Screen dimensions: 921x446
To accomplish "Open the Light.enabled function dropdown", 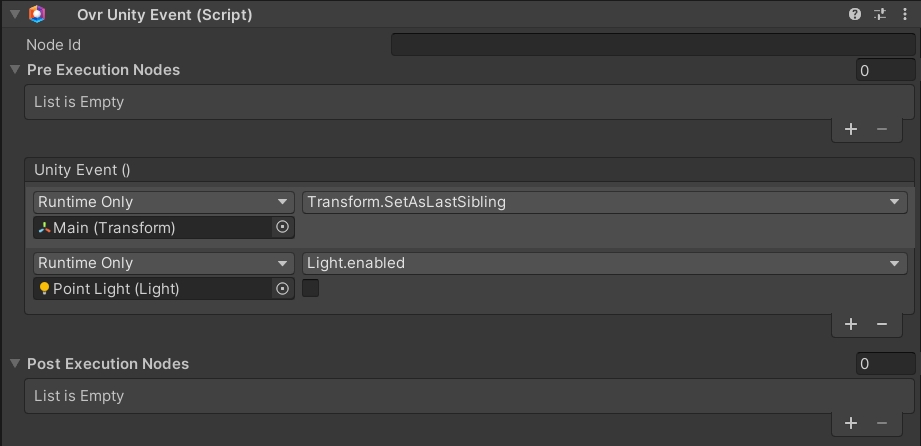I will coord(604,263).
